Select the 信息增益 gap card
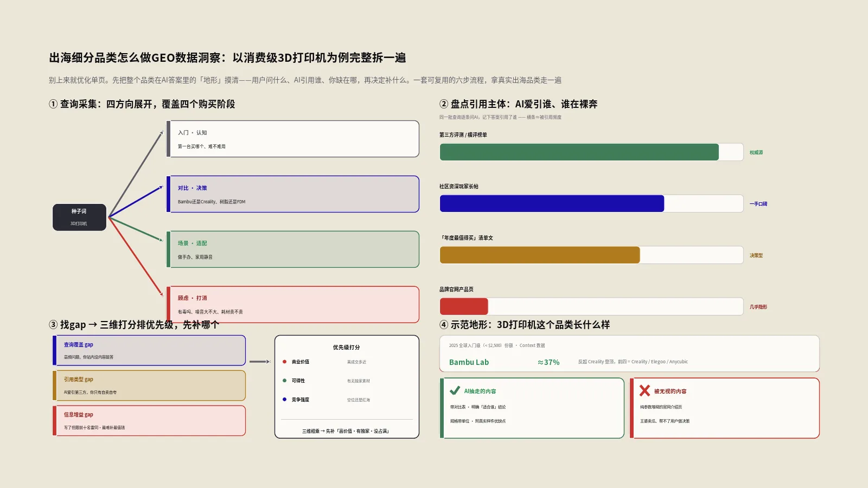Screen dimensions: 868x488 (x=149, y=421)
